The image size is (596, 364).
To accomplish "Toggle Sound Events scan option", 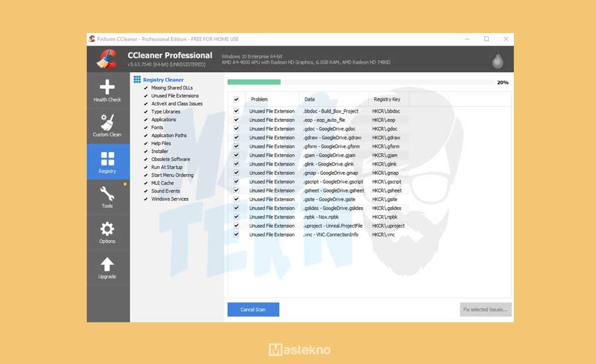I will (146, 191).
